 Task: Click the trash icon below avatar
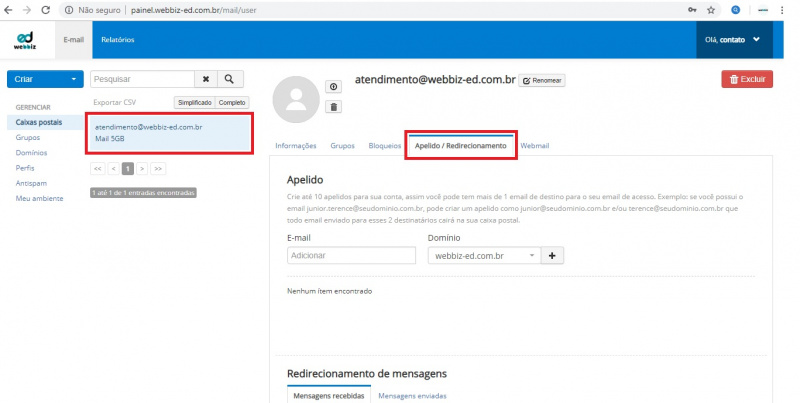tap(334, 106)
